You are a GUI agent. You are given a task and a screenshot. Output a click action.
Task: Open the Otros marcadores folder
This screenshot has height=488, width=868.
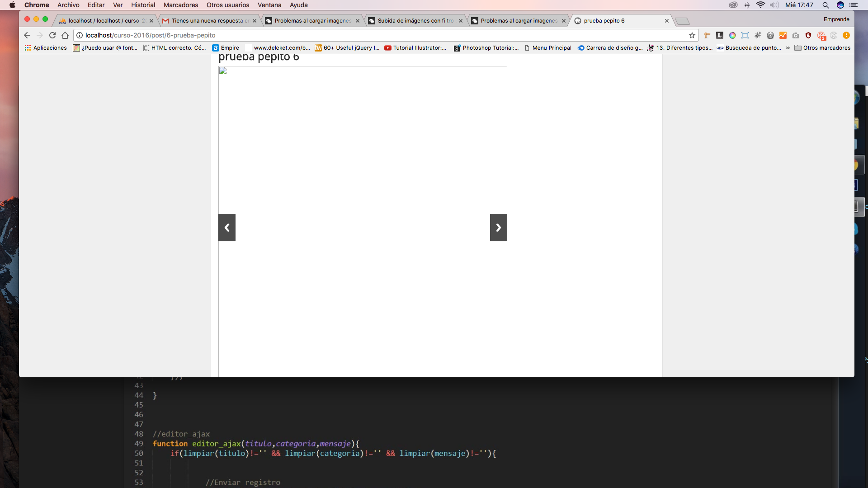tap(822, 48)
